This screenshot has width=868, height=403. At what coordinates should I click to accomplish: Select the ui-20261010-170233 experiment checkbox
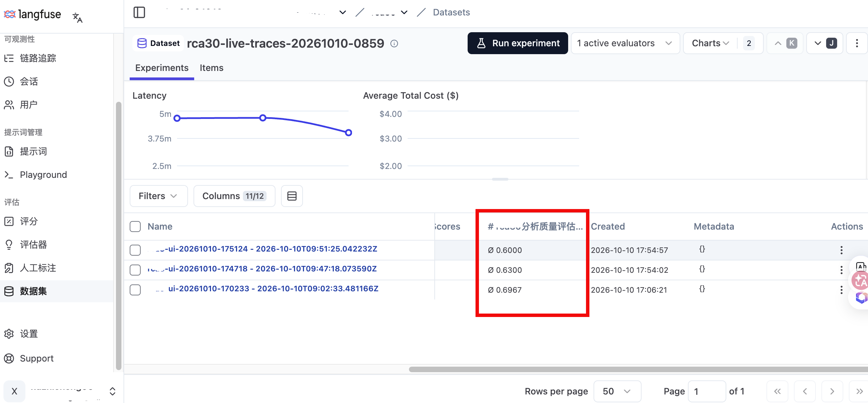pyautogui.click(x=135, y=290)
